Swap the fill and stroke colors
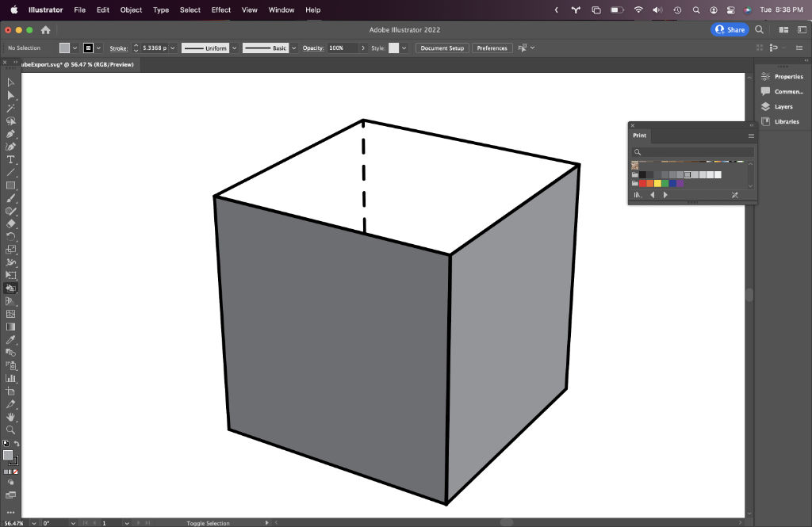Image resolution: width=812 pixels, height=527 pixels. coord(17,444)
